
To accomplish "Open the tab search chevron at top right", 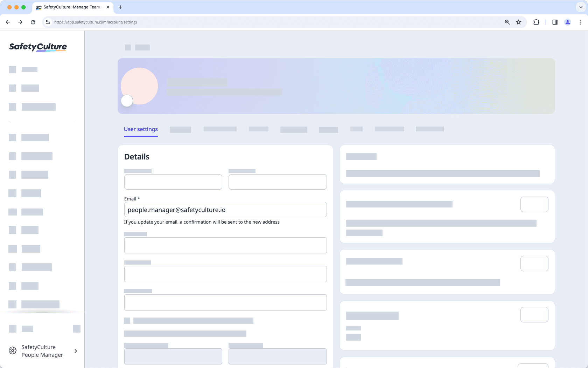I will pos(580,7).
